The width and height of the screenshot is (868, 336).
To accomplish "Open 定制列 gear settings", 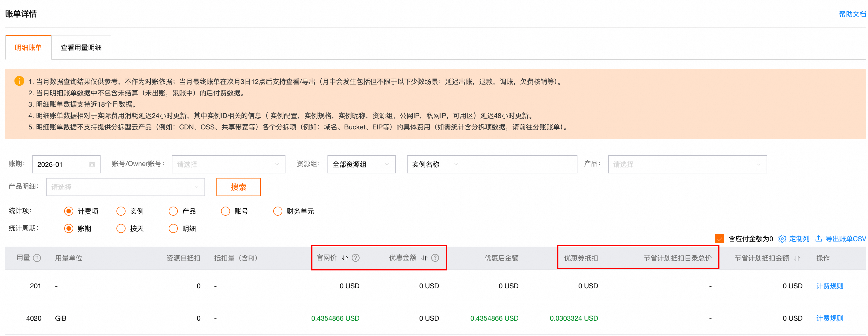I will (782, 239).
